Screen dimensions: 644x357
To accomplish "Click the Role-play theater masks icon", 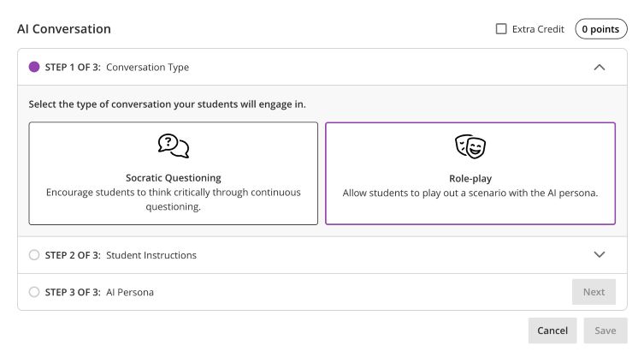I will click(470, 146).
